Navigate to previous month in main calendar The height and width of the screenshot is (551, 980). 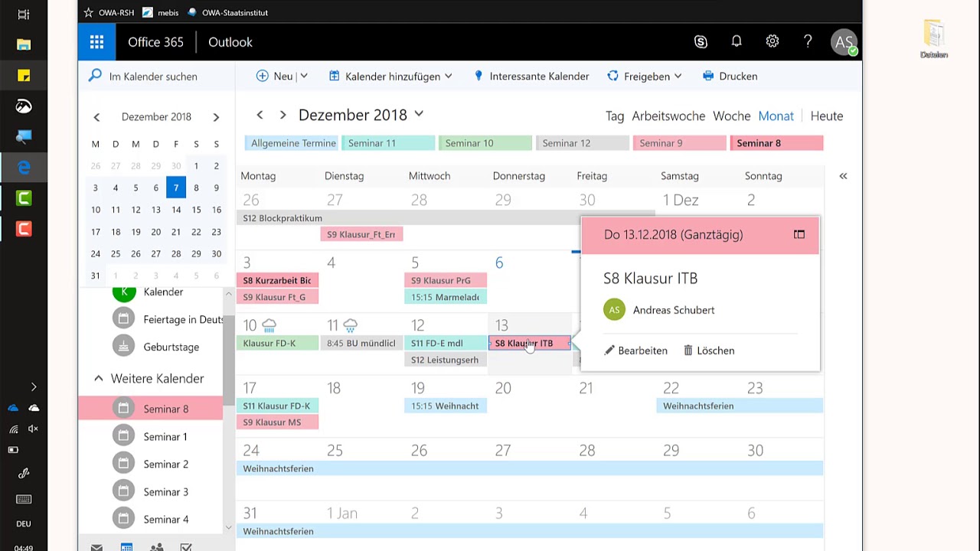(x=260, y=115)
